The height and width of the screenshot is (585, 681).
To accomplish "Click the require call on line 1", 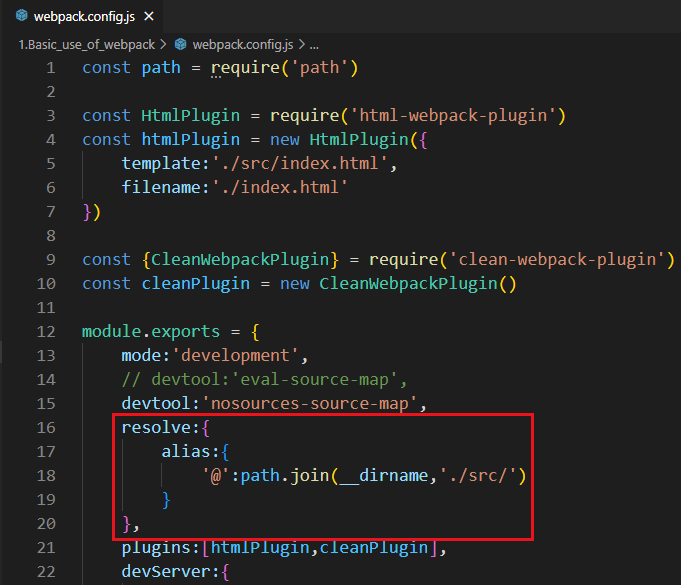I will [245, 68].
